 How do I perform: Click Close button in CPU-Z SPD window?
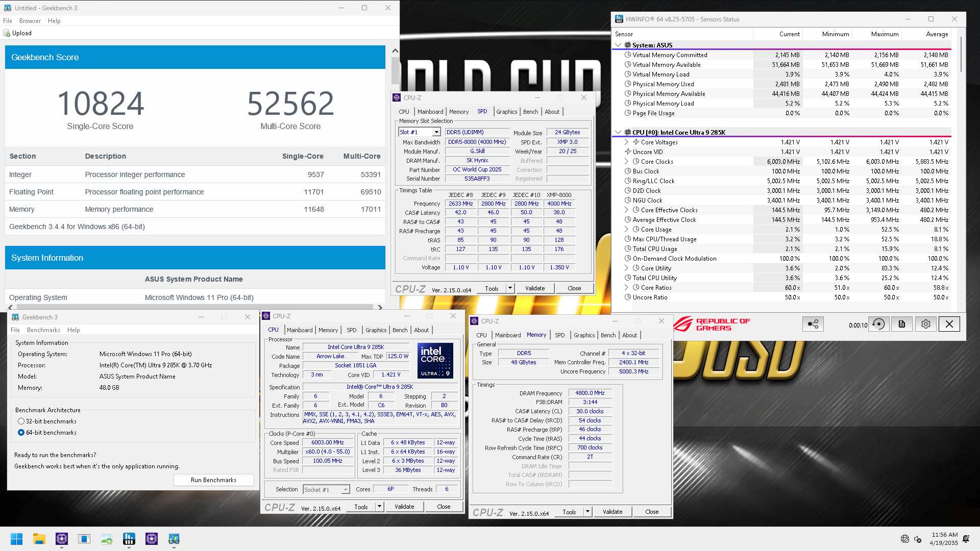tap(574, 288)
